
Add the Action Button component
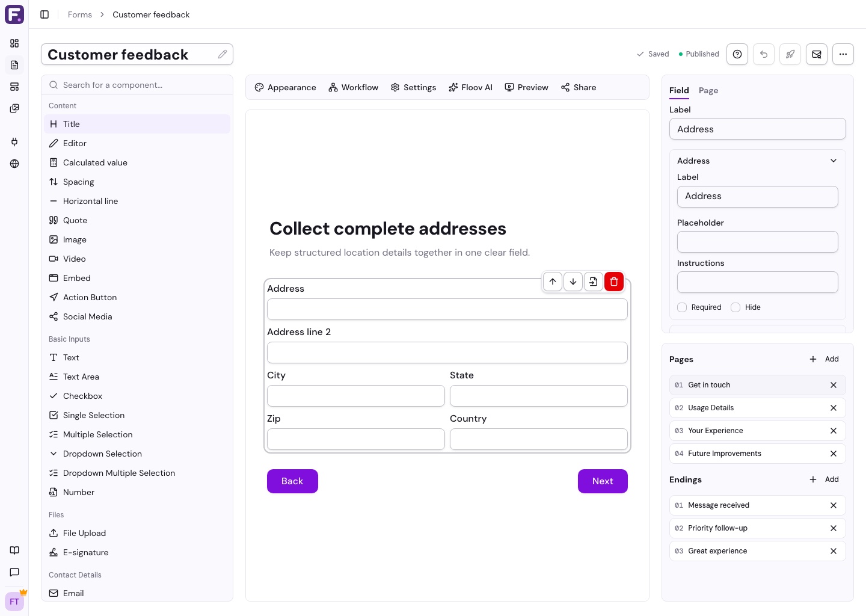tap(137, 297)
